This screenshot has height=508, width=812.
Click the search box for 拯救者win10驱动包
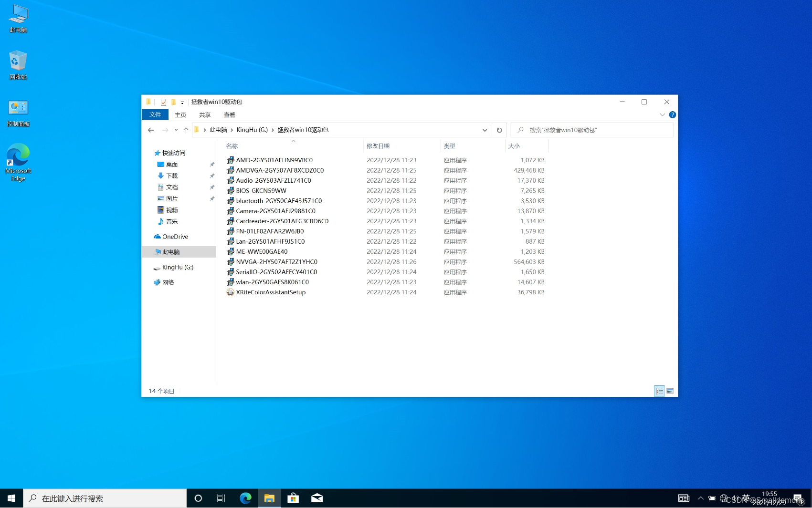tap(592, 130)
